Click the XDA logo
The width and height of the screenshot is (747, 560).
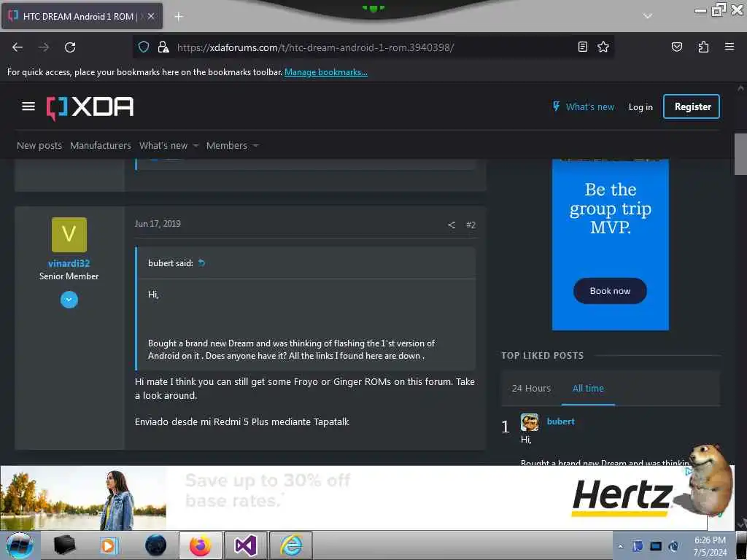pos(90,108)
